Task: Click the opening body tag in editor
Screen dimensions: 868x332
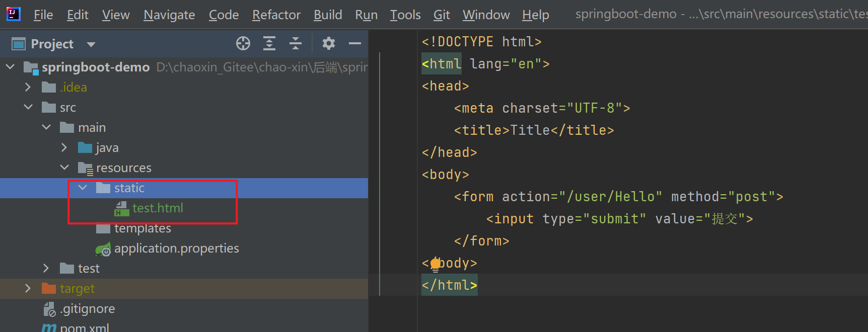Action: click(445, 175)
